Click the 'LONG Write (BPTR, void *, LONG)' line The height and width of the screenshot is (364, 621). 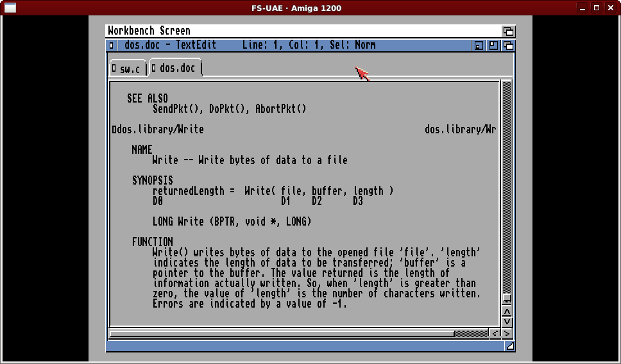[x=232, y=222]
